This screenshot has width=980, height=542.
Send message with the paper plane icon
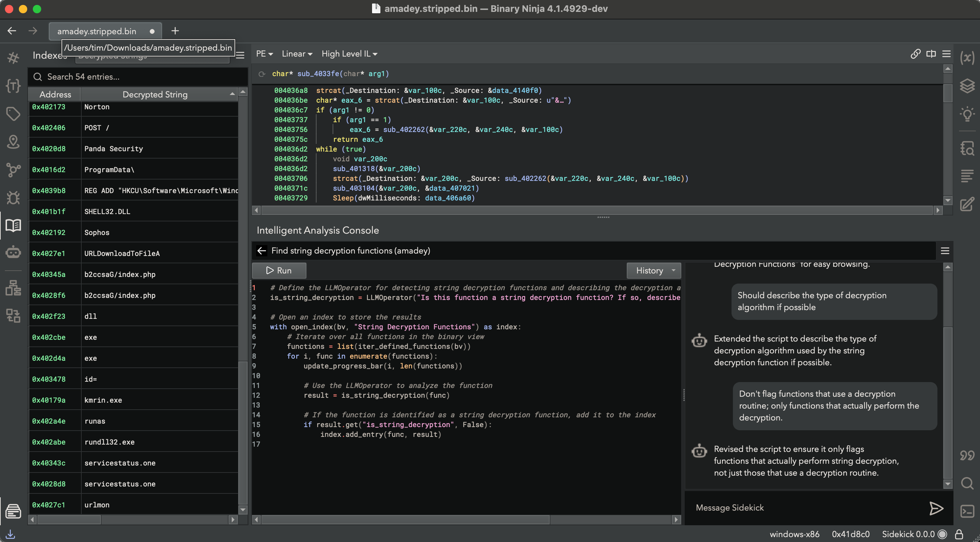936,508
